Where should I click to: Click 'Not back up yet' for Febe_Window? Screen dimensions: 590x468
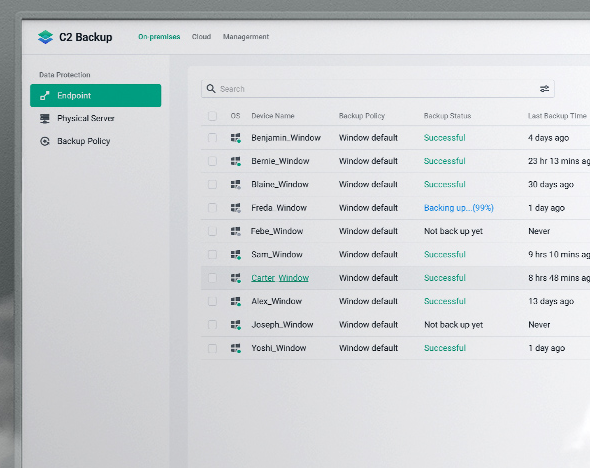tap(453, 231)
